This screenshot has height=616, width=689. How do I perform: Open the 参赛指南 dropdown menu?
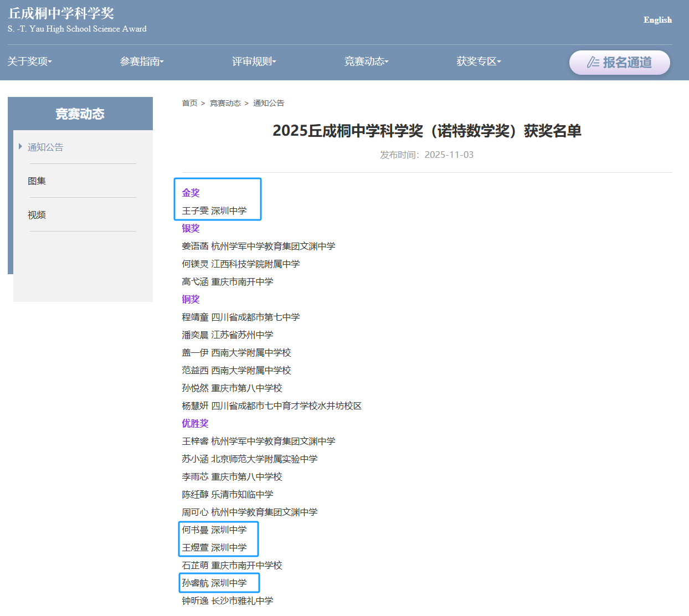click(x=142, y=61)
